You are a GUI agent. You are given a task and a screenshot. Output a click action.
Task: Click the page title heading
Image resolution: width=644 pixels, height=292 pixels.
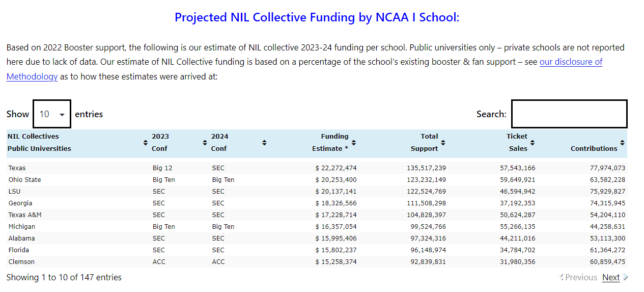point(317,17)
